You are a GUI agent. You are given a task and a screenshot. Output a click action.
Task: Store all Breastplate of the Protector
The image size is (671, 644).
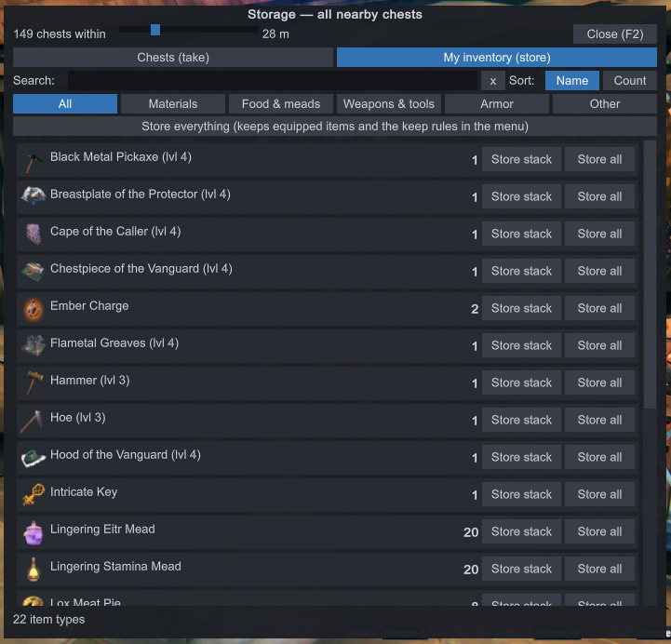(599, 197)
